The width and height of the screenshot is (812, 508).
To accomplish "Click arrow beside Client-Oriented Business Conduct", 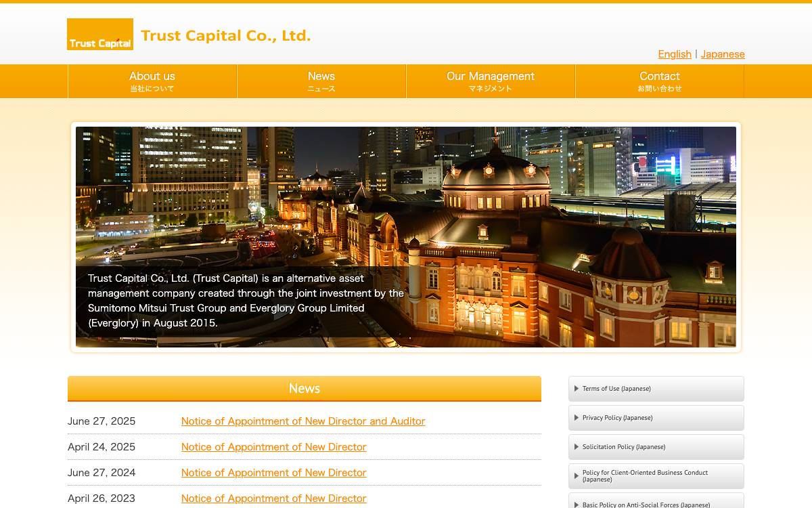I will coord(577,476).
